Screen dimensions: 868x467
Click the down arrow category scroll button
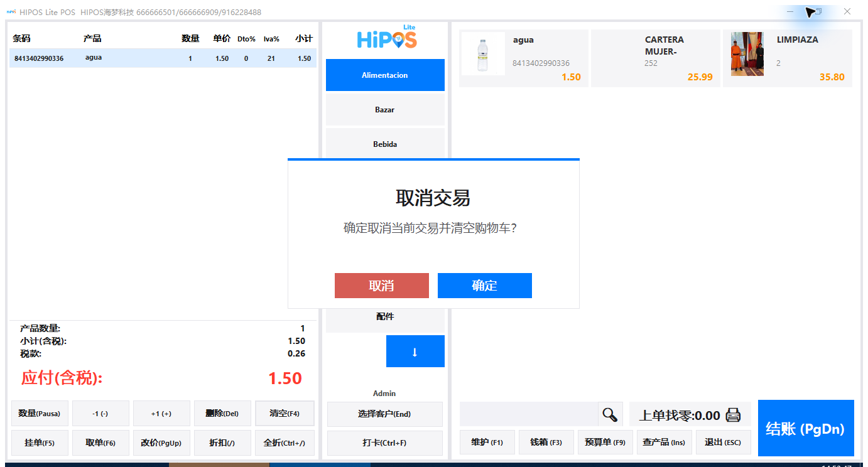click(415, 352)
